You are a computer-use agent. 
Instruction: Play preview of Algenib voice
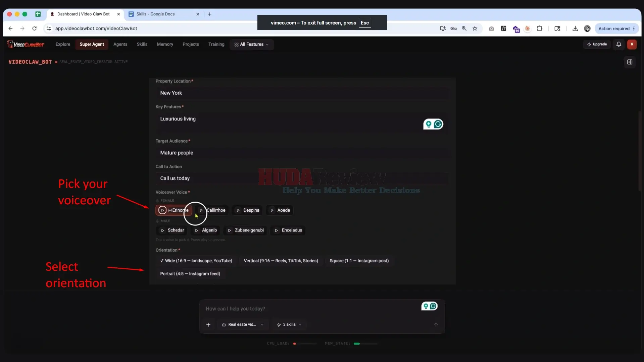click(x=197, y=230)
